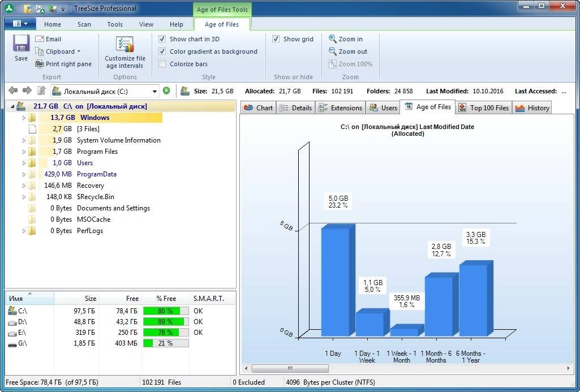Expand the PerfLogs folder node

click(x=24, y=231)
